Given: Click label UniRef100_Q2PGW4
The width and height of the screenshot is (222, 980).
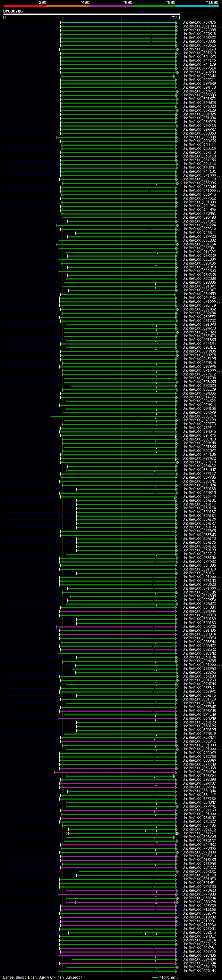Looking at the screenshot, I should (x=199, y=76).
